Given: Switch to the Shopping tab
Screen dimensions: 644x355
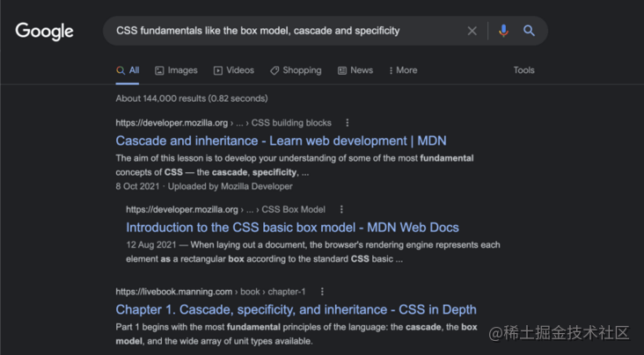Looking at the screenshot, I should point(296,70).
